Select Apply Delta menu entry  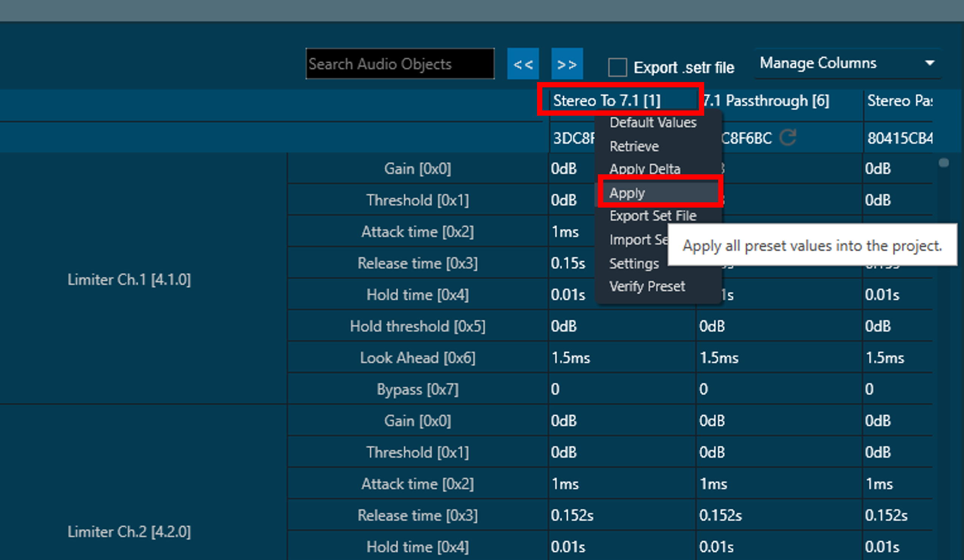(644, 169)
